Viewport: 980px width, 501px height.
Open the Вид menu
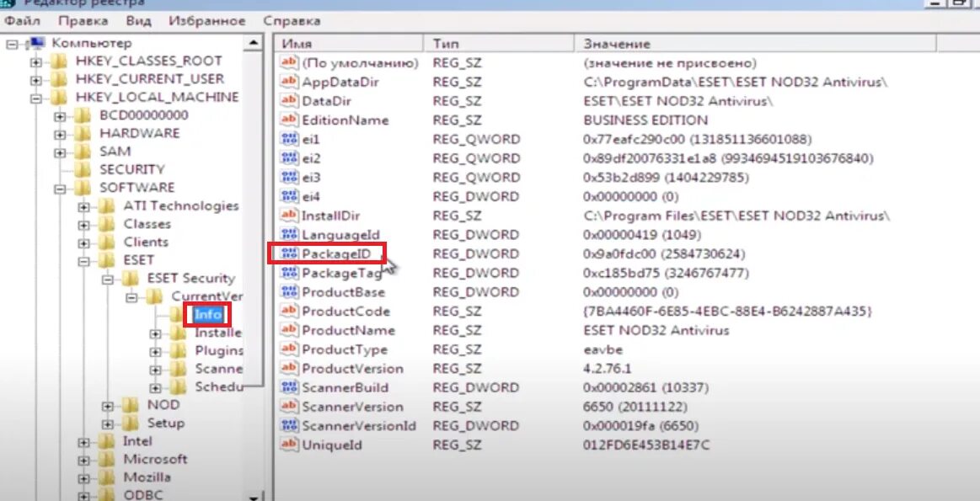pyautogui.click(x=137, y=20)
